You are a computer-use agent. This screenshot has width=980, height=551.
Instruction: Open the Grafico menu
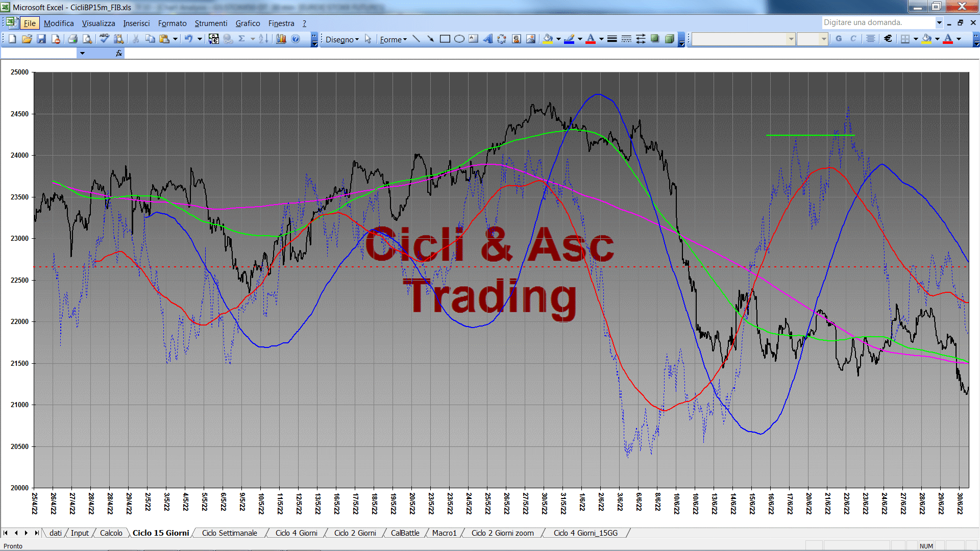coord(248,23)
